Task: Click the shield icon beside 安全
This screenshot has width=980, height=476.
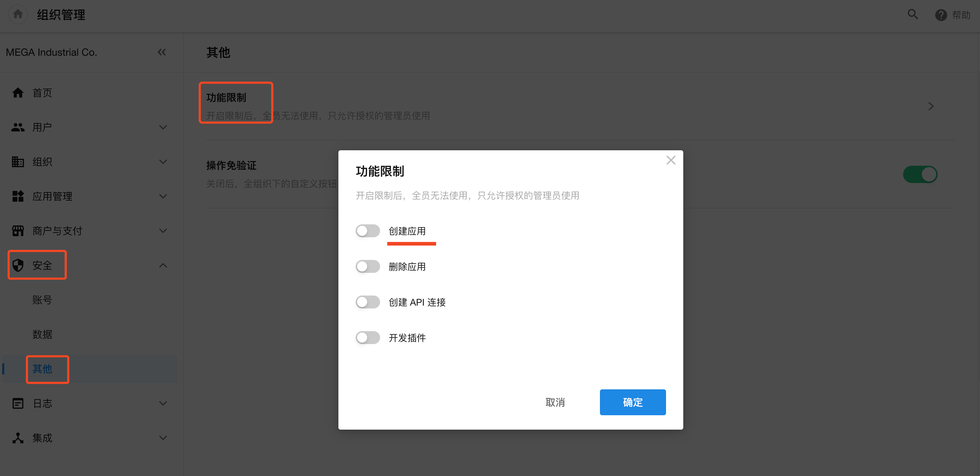Action: [18, 265]
